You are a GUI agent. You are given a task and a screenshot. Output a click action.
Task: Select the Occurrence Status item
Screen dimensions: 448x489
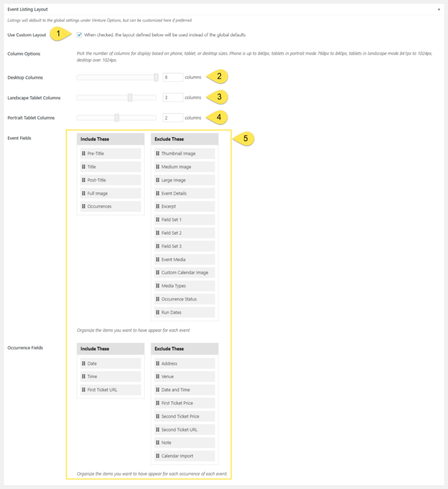click(x=184, y=299)
